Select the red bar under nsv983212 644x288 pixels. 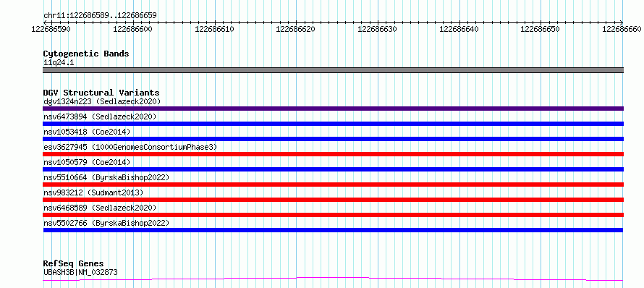[333, 200]
